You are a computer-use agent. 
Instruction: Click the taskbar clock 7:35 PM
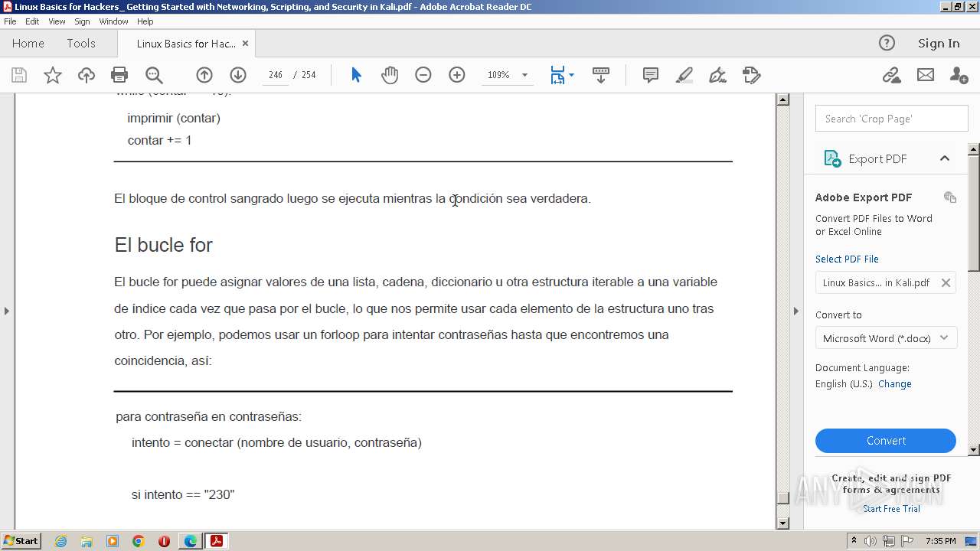pos(940,541)
